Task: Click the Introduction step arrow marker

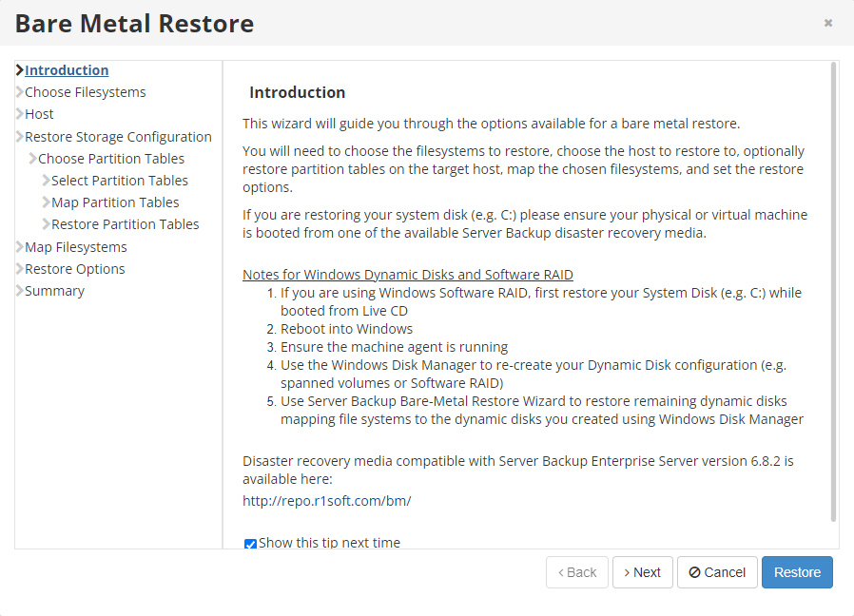Action: coord(19,70)
